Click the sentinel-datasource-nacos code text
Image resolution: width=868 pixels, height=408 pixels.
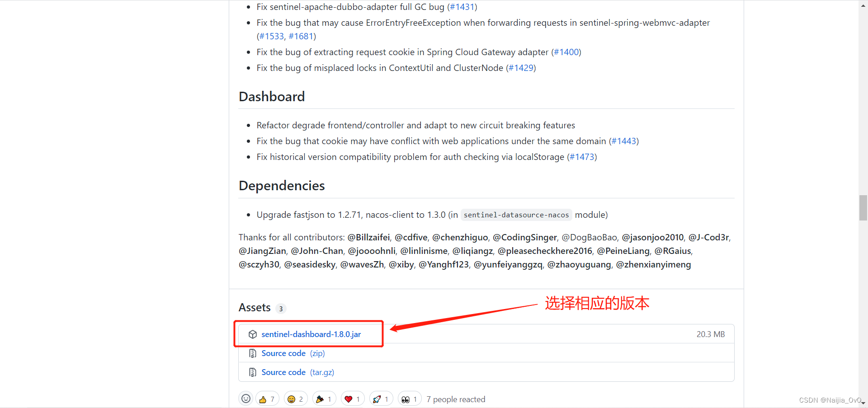[x=516, y=215]
